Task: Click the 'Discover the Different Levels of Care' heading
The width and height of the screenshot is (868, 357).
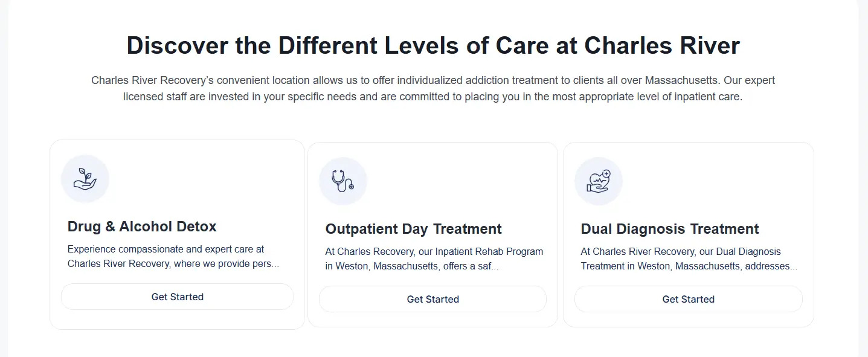Action: point(433,46)
